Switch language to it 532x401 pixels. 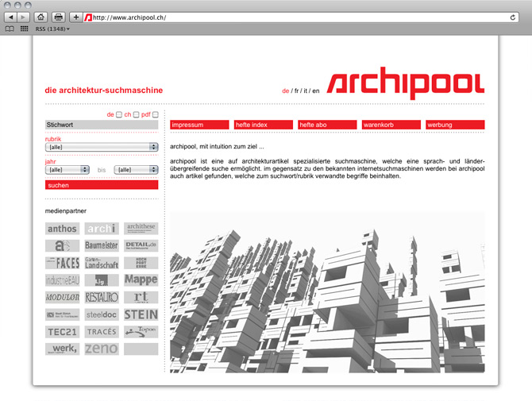[306, 91]
